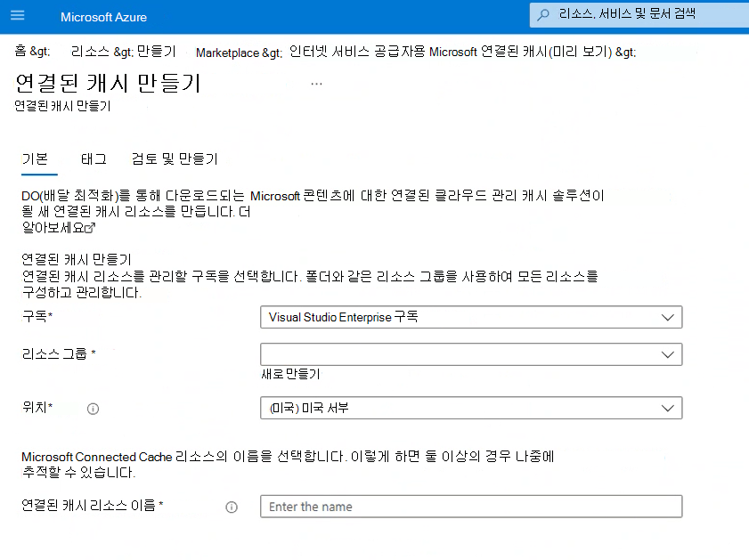Click info icon next to 위치
The width and height of the screenshot is (749, 560).
[94, 410]
